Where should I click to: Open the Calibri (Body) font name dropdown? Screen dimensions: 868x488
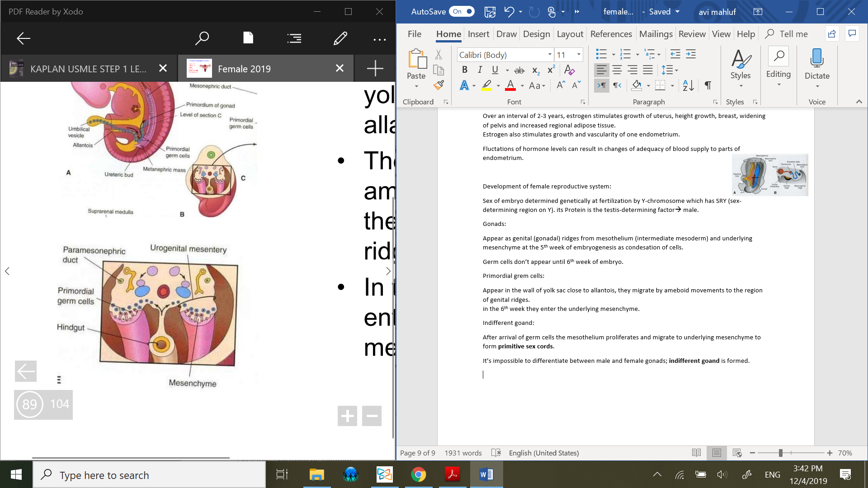tap(550, 55)
